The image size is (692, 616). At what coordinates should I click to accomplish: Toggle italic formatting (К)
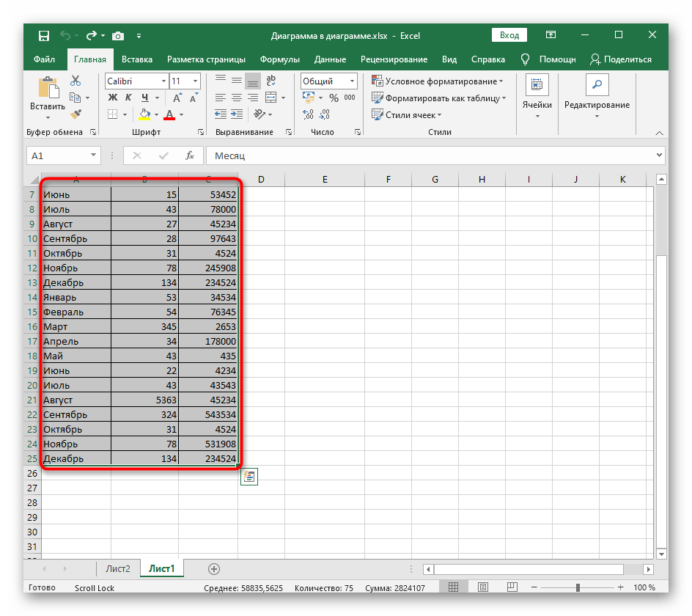pyautogui.click(x=128, y=98)
